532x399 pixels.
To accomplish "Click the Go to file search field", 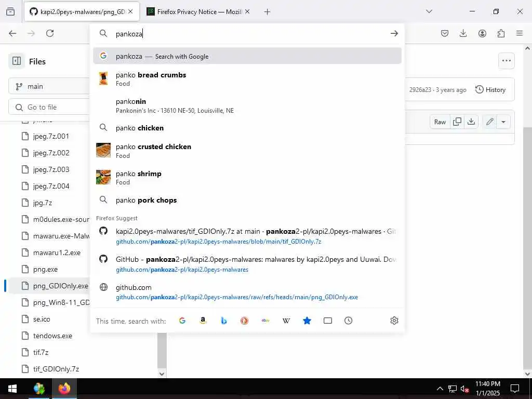I will 49,107.
